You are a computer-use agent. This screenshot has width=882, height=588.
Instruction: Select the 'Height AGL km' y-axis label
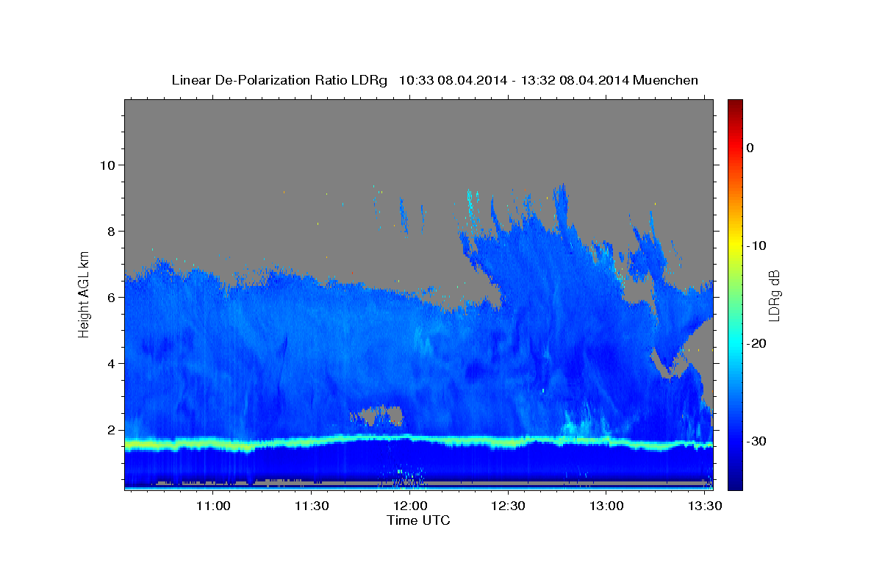(x=84, y=293)
